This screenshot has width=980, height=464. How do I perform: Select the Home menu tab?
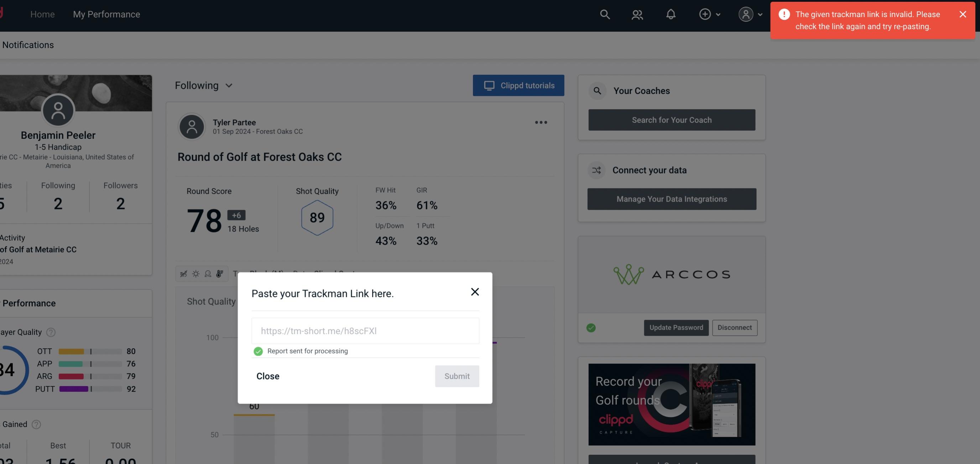click(42, 14)
